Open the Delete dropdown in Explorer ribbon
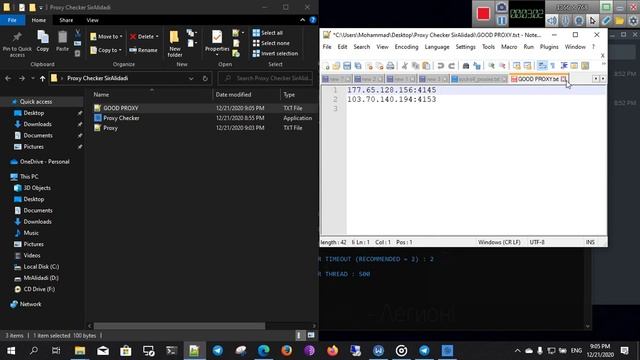Image resolution: width=640 pixels, height=360 pixels. click(144, 37)
